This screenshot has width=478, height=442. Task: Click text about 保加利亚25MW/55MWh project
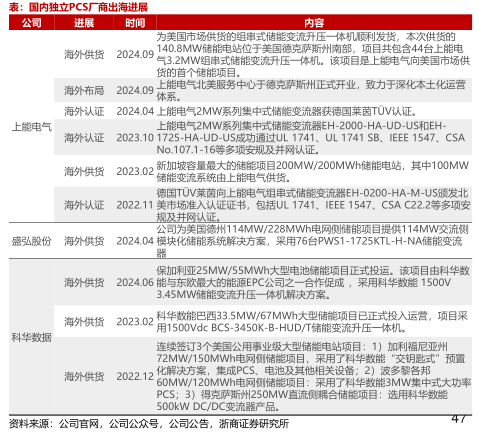pyautogui.click(x=313, y=282)
